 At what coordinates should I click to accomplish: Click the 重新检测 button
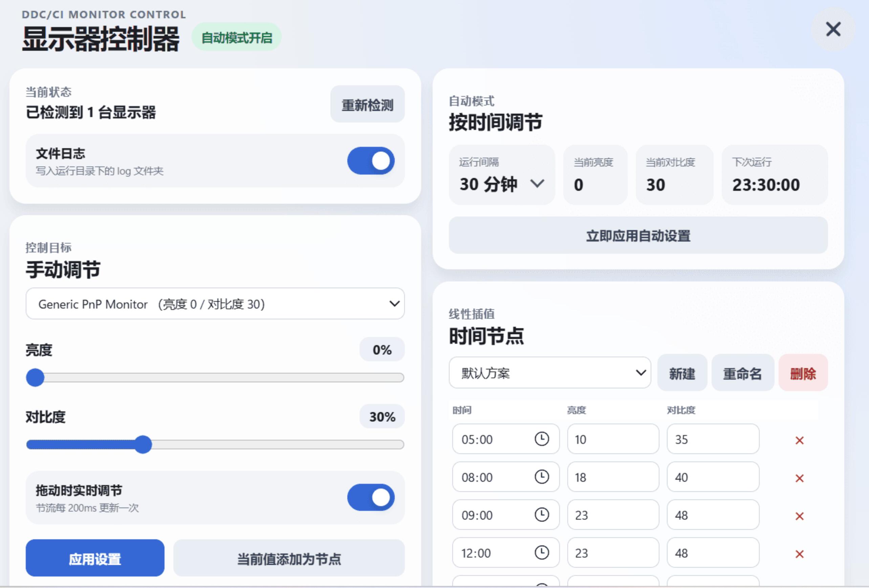point(367,104)
